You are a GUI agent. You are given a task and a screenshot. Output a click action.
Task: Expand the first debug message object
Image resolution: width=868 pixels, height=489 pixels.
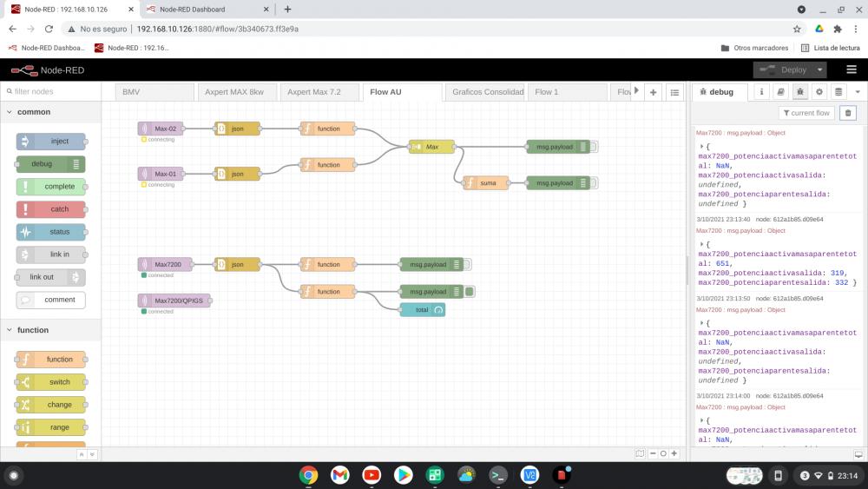[x=701, y=147]
